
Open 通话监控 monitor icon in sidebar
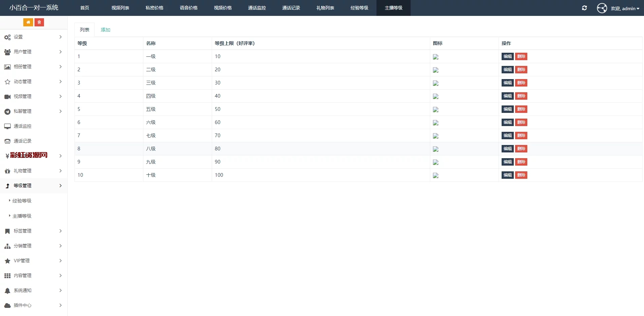[x=7, y=126]
